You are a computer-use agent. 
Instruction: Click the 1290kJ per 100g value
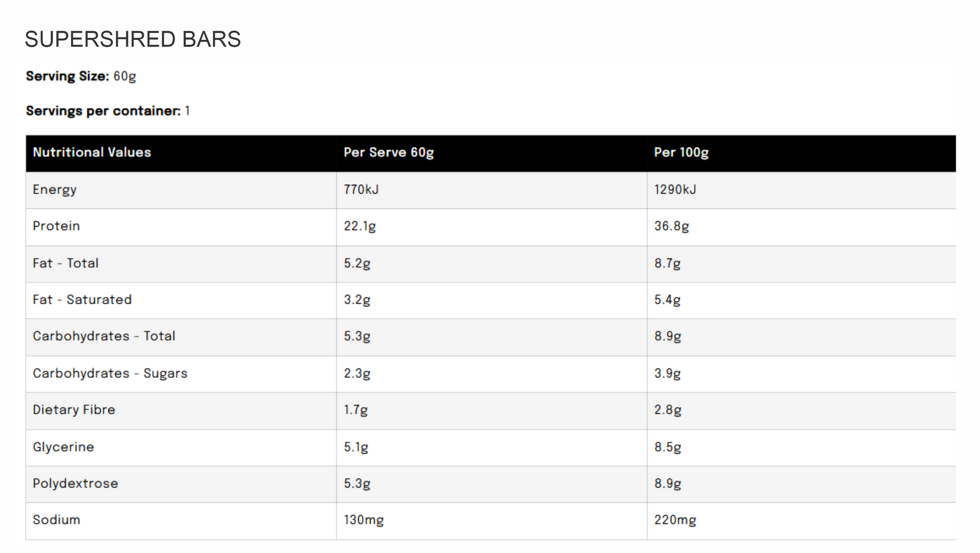coord(675,189)
